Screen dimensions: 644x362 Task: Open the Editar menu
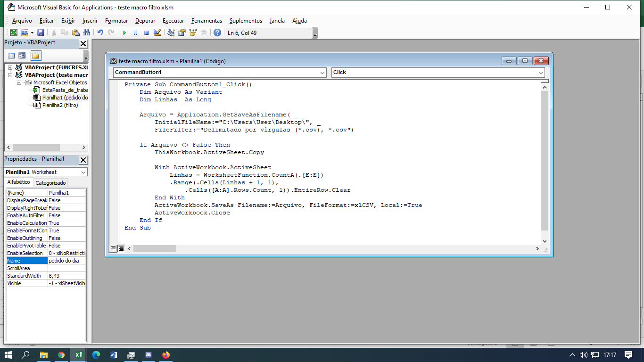coord(47,21)
